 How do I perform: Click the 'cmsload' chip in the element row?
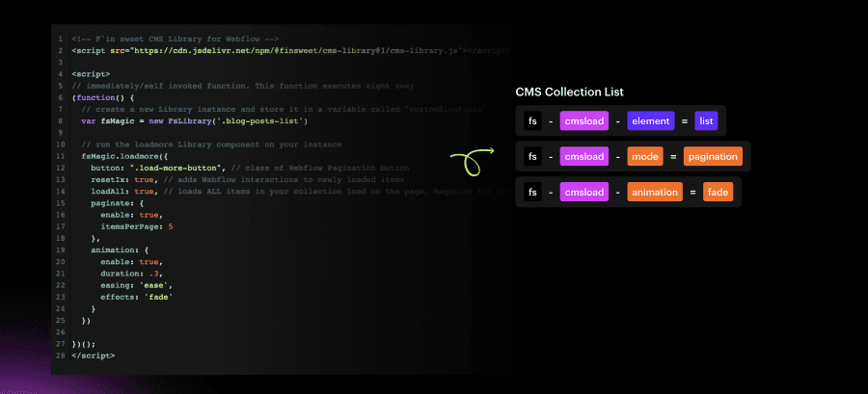click(584, 121)
